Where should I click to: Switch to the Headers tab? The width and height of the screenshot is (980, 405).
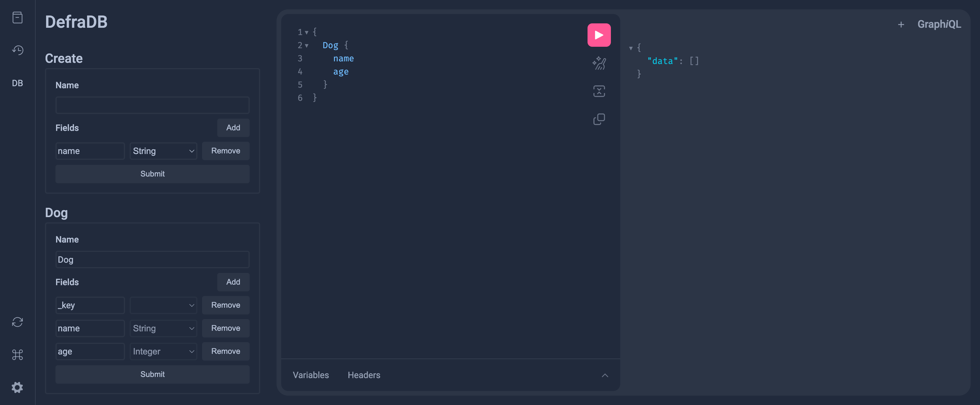(x=364, y=375)
